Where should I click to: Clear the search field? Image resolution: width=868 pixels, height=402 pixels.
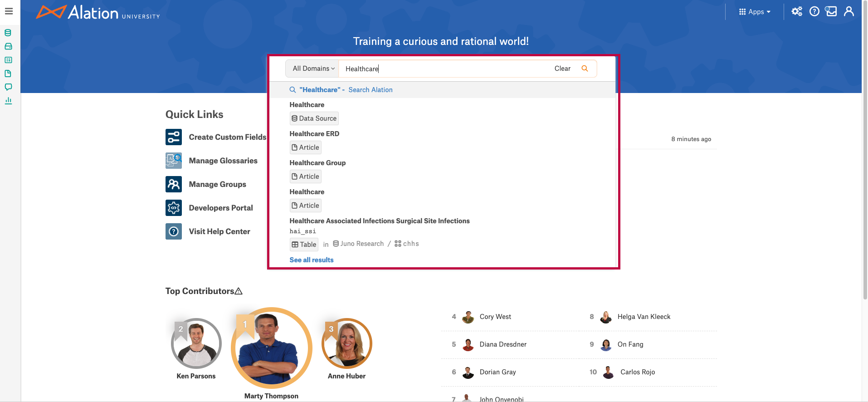tap(562, 69)
